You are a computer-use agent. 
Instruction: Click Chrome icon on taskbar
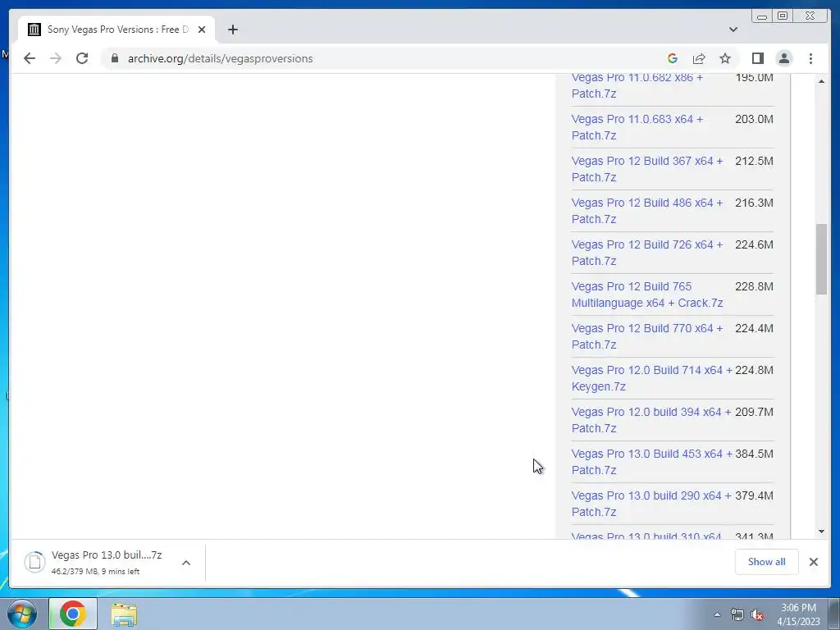[x=73, y=614]
